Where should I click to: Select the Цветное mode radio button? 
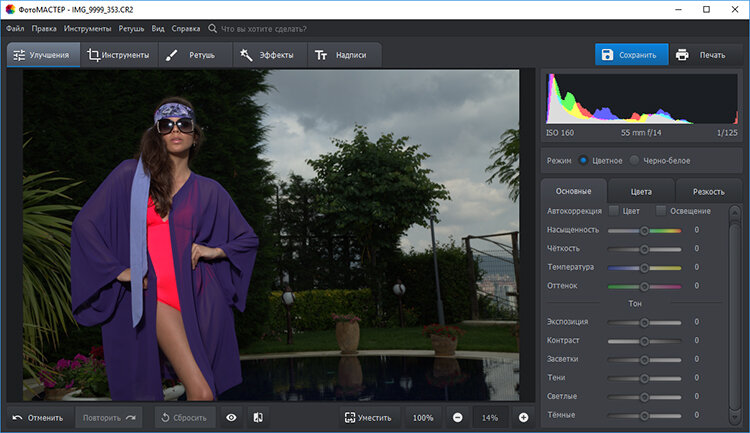(x=583, y=160)
